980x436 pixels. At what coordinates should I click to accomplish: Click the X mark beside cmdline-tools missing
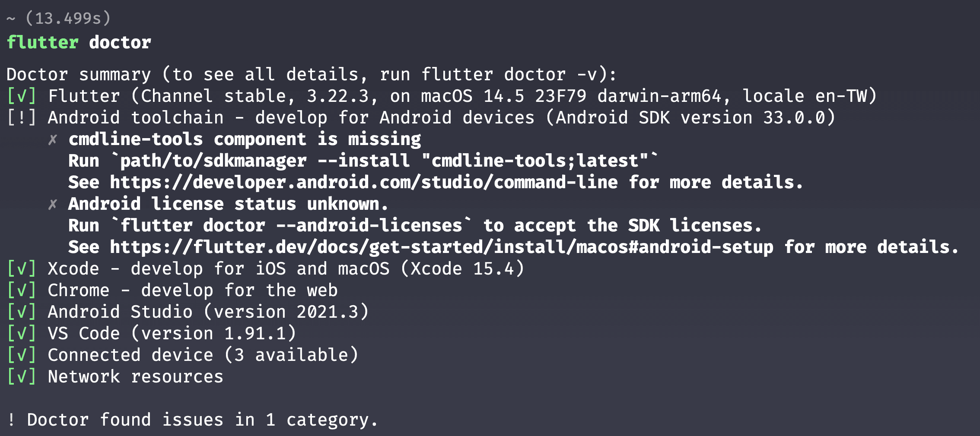click(x=53, y=139)
